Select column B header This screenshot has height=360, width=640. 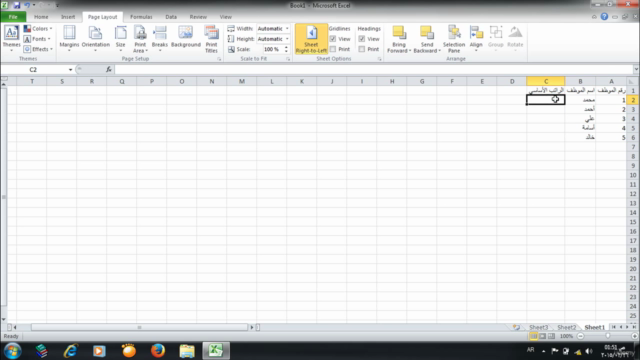click(x=580, y=81)
